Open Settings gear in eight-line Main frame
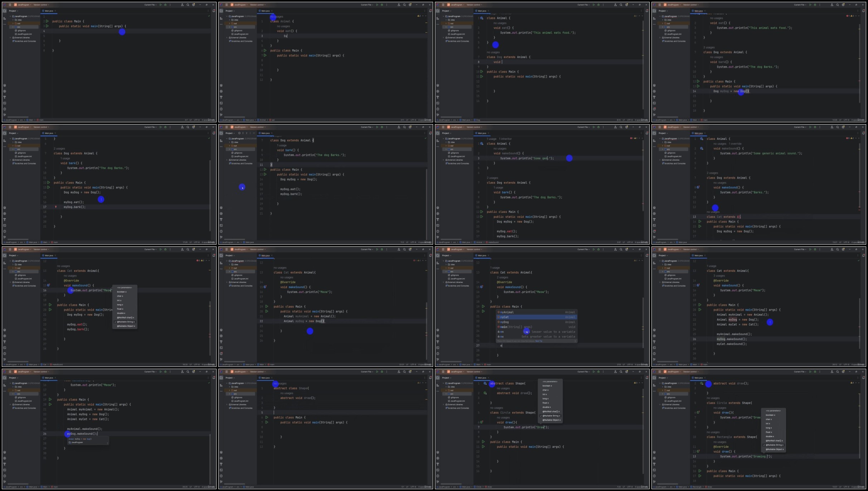868x491 pixels. pyautogui.click(x=194, y=5)
